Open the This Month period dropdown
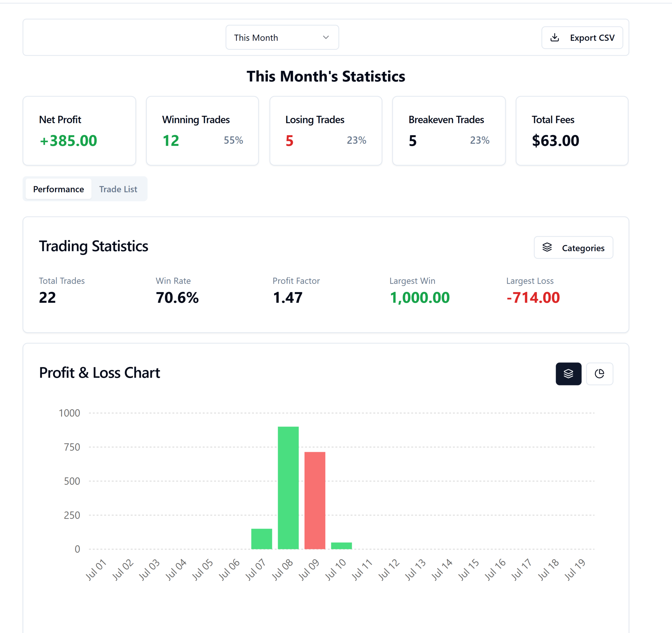 pyautogui.click(x=282, y=38)
